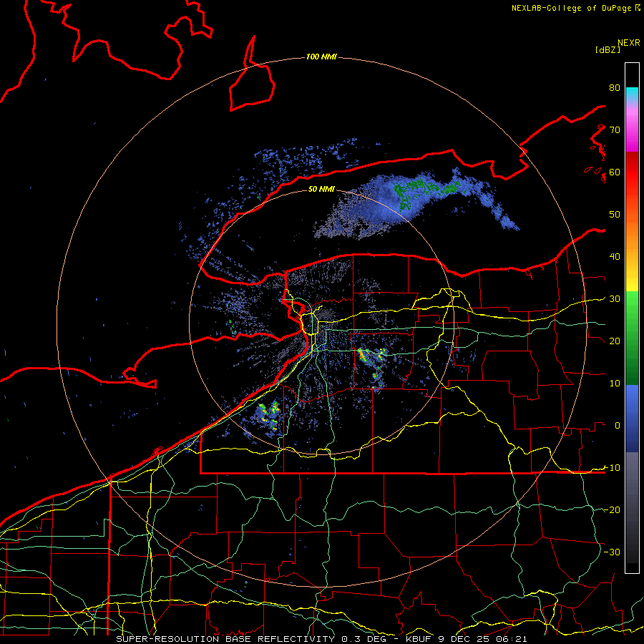Click the KBUF station identifier in the caption
The image size is (644, 644).
pos(419,639)
